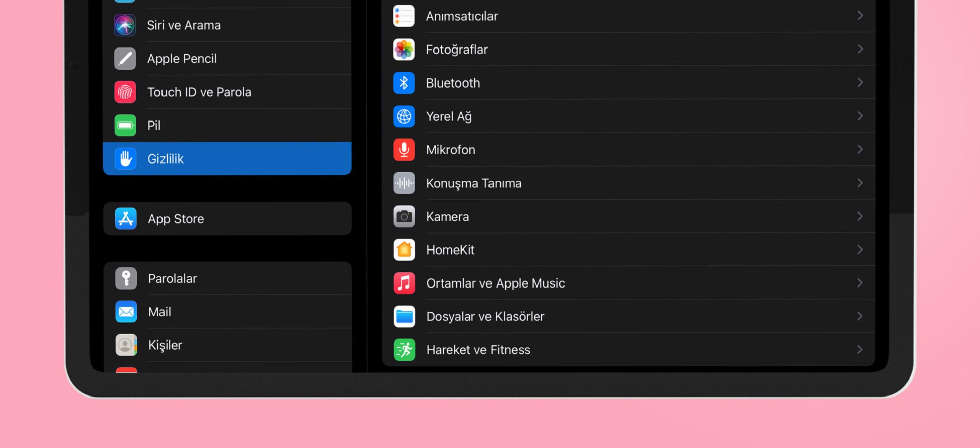This screenshot has width=980, height=448.
Task: Tap the Bluetooth icon
Action: 404,83
